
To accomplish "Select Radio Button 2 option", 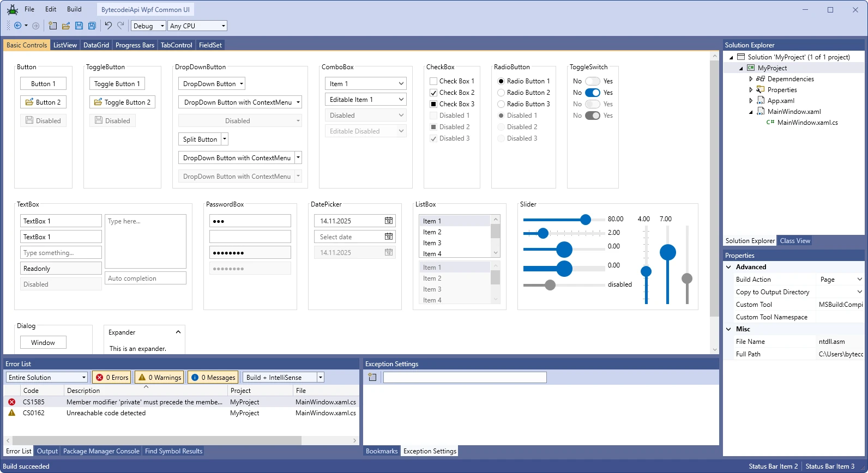I will tap(501, 93).
